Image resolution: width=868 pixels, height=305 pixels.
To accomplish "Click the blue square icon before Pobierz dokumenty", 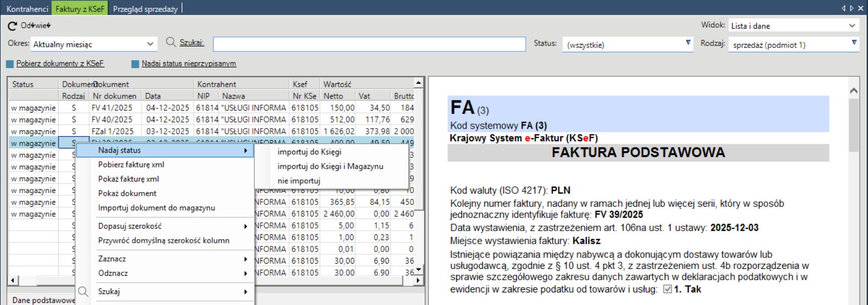I will pyautogui.click(x=10, y=64).
